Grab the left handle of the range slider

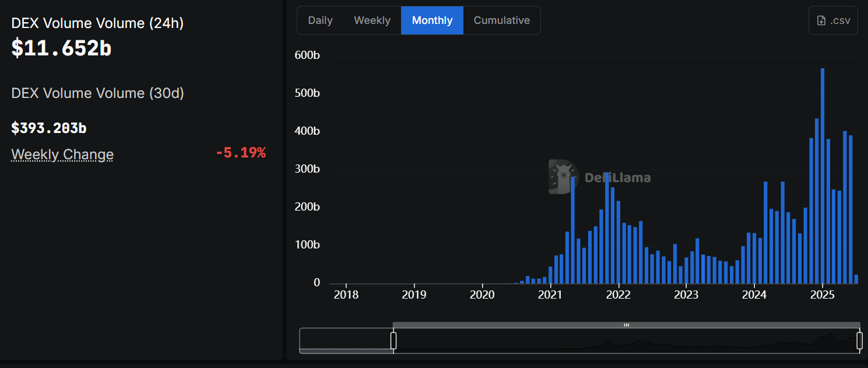pos(393,341)
